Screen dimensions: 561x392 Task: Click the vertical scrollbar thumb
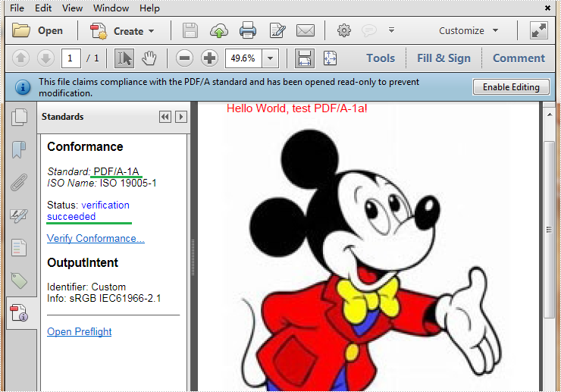pos(550,230)
